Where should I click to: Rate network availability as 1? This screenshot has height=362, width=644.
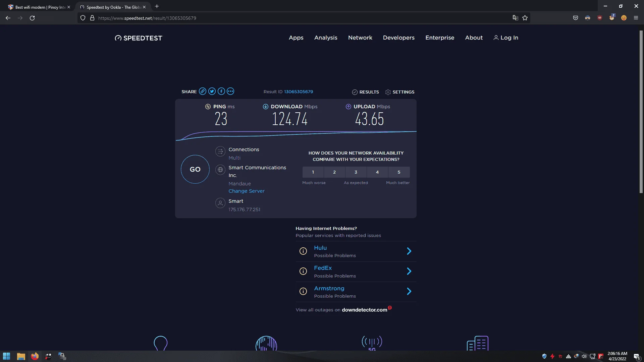(313, 172)
